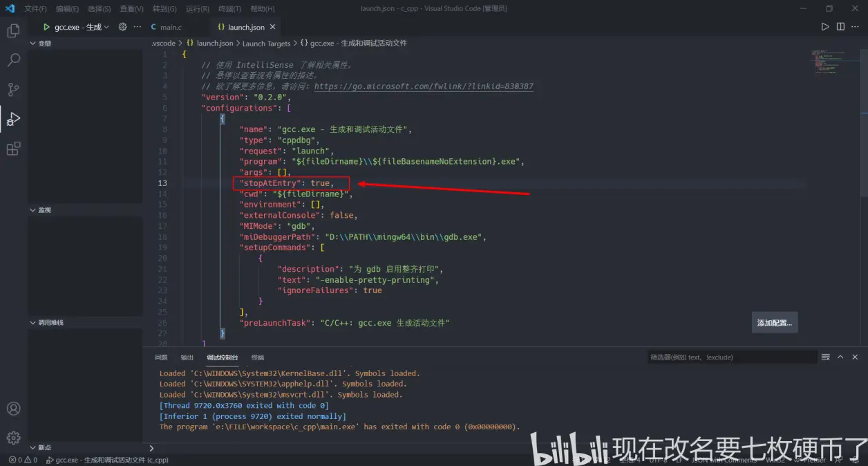Viewport: 868px width, 466px height.
Task: Open the Launch Targets breadcrumb
Action: click(266, 43)
